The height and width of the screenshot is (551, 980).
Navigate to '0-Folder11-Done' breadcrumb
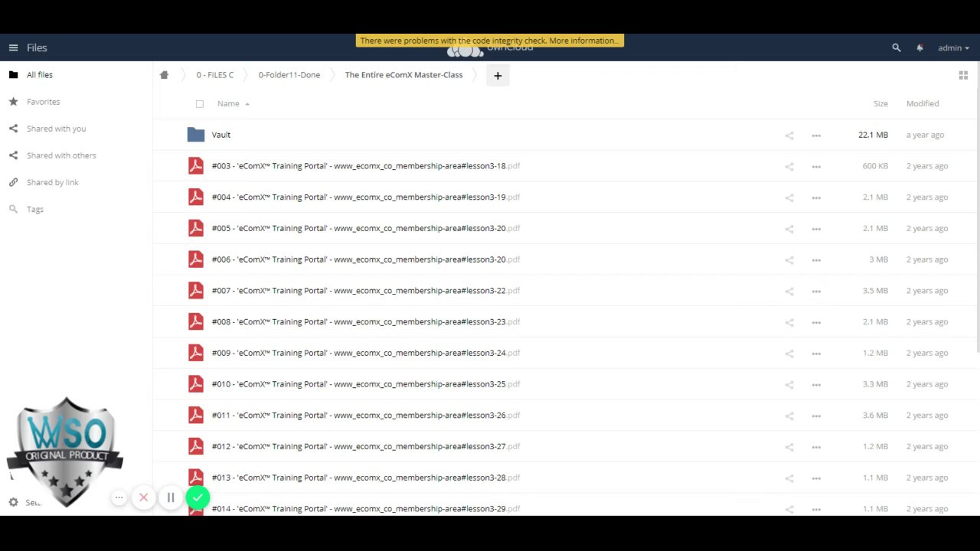pyautogui.click(x=289, y=75)
